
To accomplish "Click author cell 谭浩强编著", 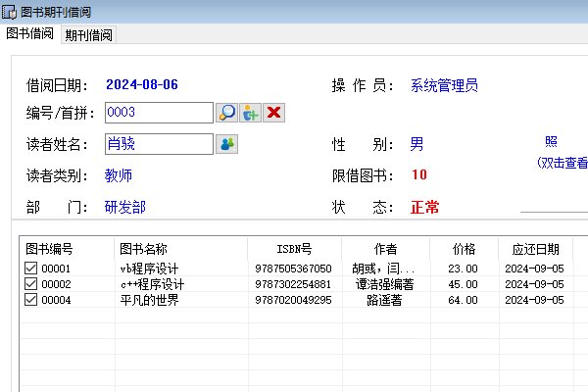I will [x=384, y=284].
